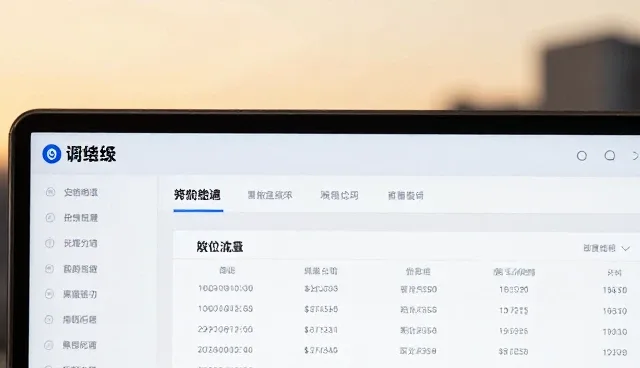Switch to the fourth tab
Viewport: 640px width, 368px height.
[x=406, y=196]
